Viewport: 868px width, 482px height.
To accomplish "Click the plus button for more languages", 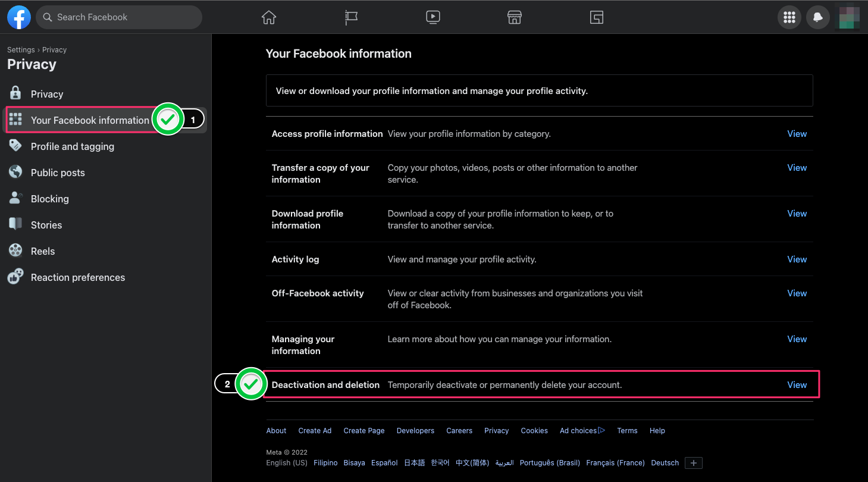I will pos(694,463).
